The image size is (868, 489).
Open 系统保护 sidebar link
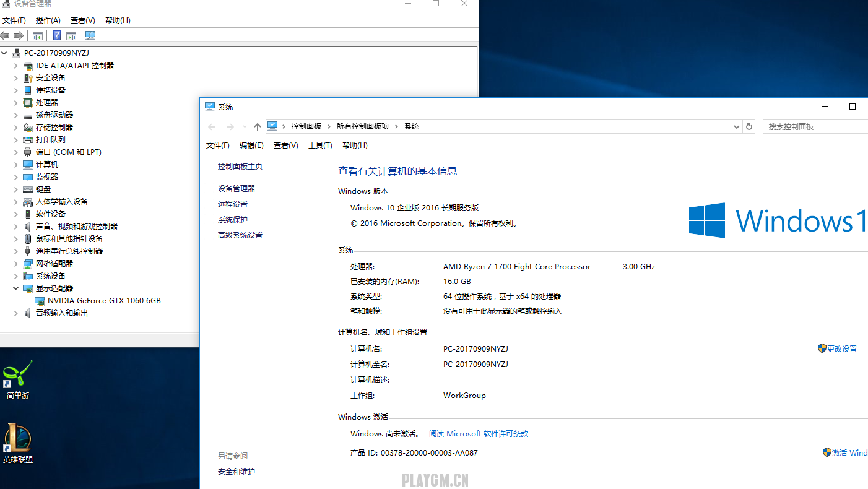point(233,220)
